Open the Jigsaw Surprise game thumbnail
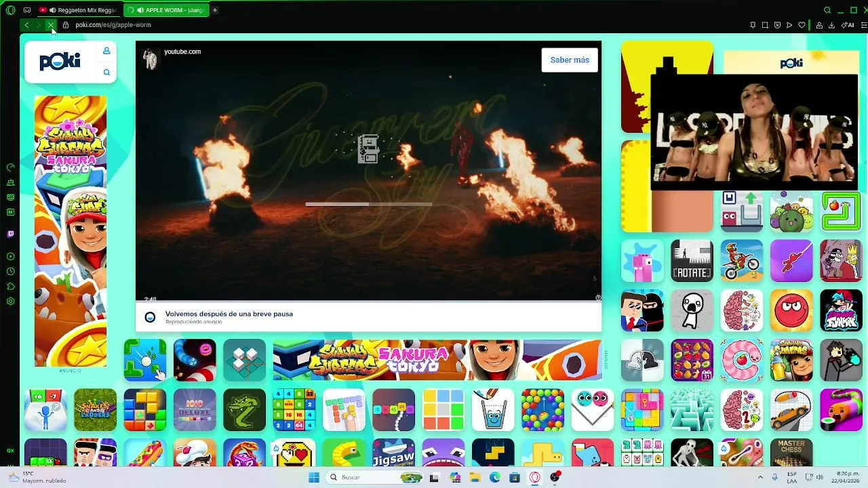Viewport: 868px width, 488px height. pos(393,453)
